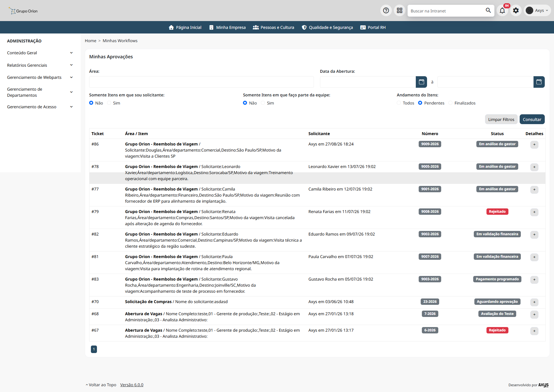Viewport: 554px width, 392px height.
Task: Click the search magnifier icon
Action: point(488,10)
